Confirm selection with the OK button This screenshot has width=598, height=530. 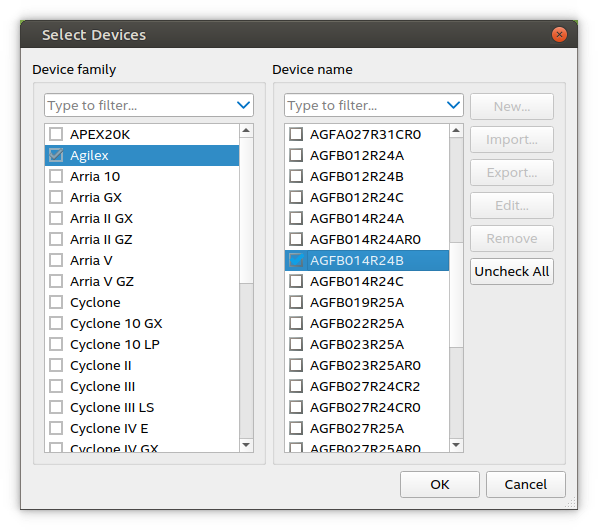pyautogui.click(x=440, y=484)
